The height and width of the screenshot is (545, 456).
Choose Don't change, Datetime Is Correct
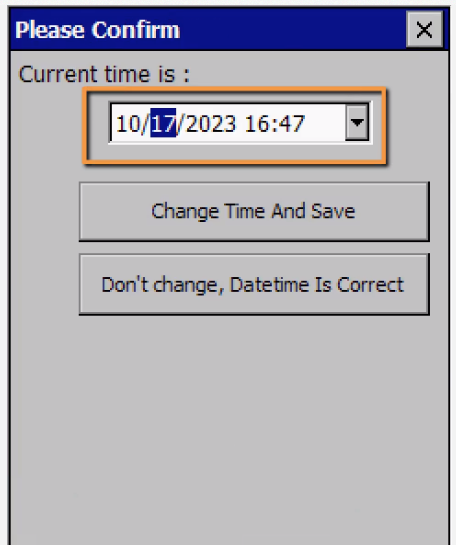pos(254,285)
